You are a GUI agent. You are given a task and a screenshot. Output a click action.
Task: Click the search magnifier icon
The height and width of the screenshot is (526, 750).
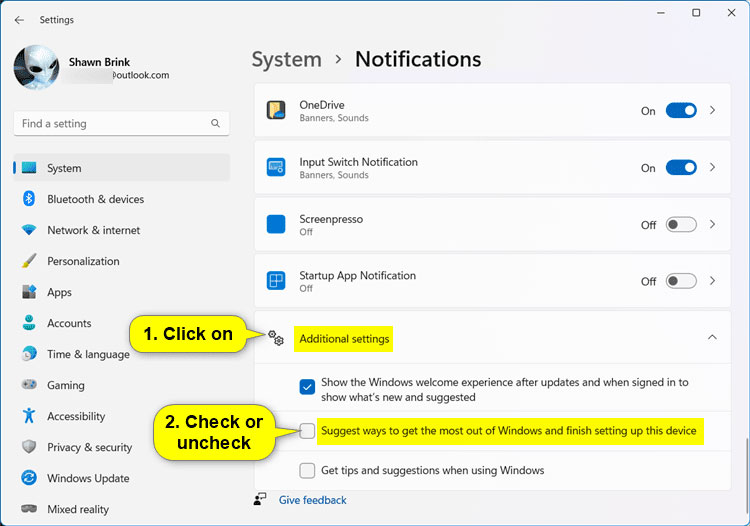coord(215,123)
